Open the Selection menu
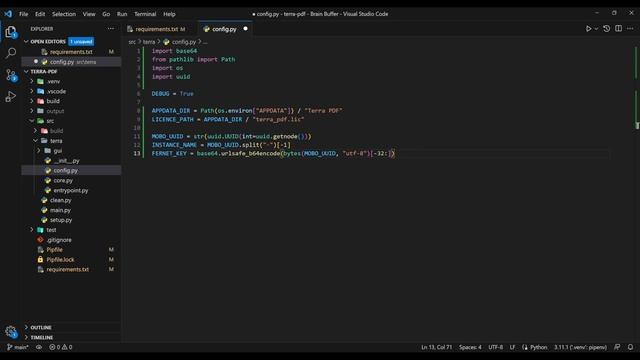This screenshot has height=360, width=640. pyautogui.click(x=64, y=14)
